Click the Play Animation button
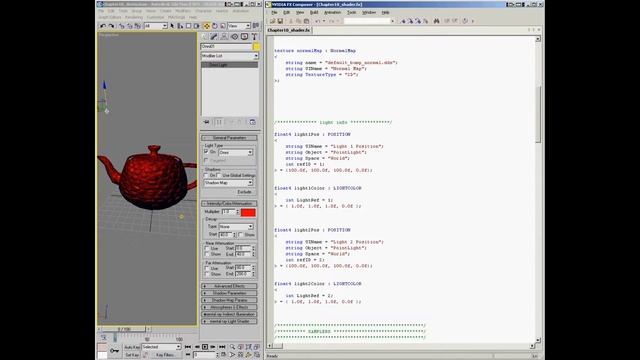Image resolution: width=640 pixels, height=360 pixels. click(205, 347)
